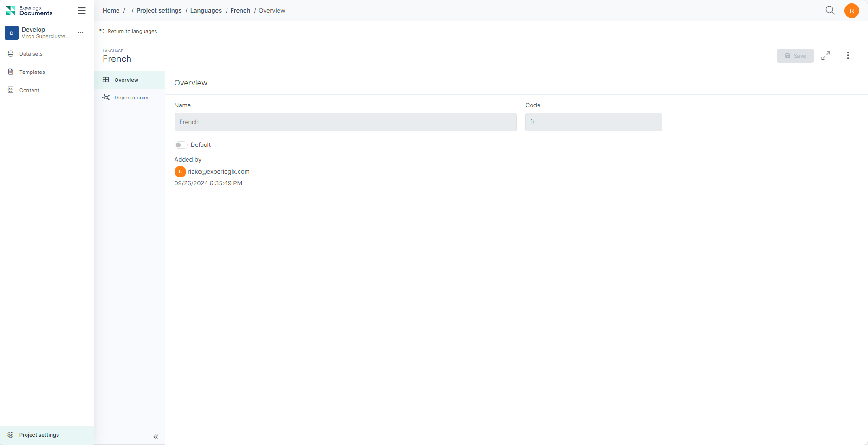Open the vertical three-dot more options menu
This screenshot has height=445, width=868.
pyautogui.click(x=848, y=56)
